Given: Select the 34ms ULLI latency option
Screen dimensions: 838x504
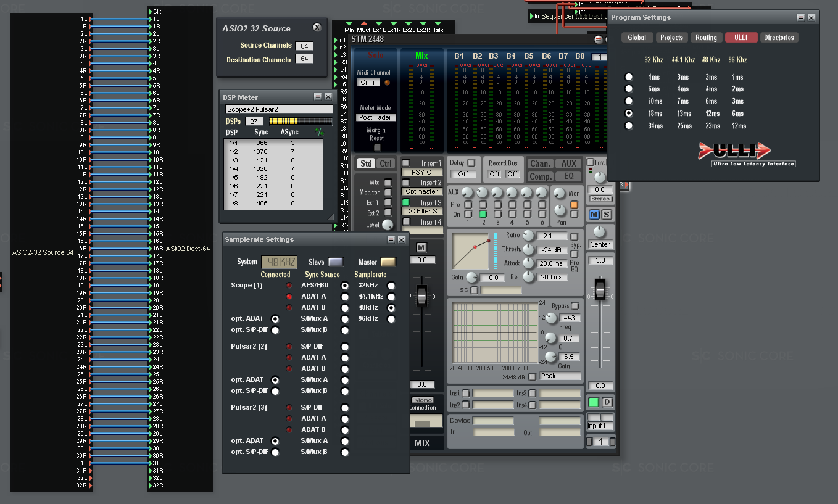Looking at the screenshot, I should click(629, 126).
